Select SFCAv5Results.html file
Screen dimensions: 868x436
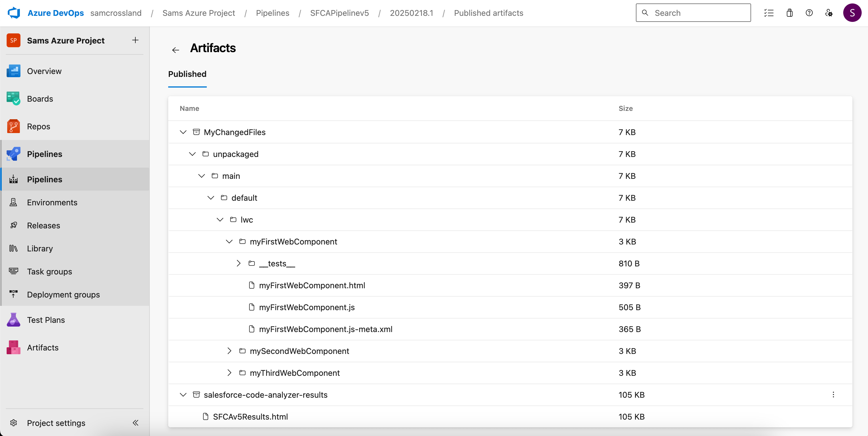(250, 416)
